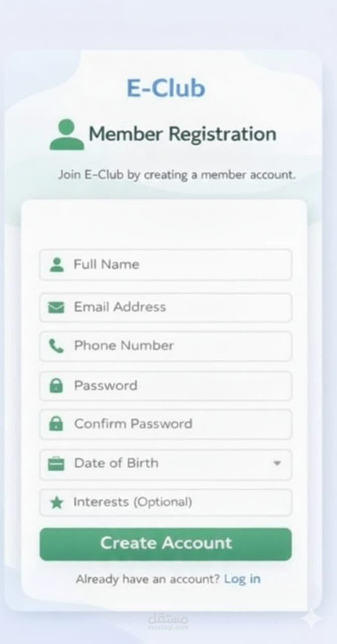Click the Interests (Optional) field
This screenshot has width=337, height=644.
click(166, 502)
